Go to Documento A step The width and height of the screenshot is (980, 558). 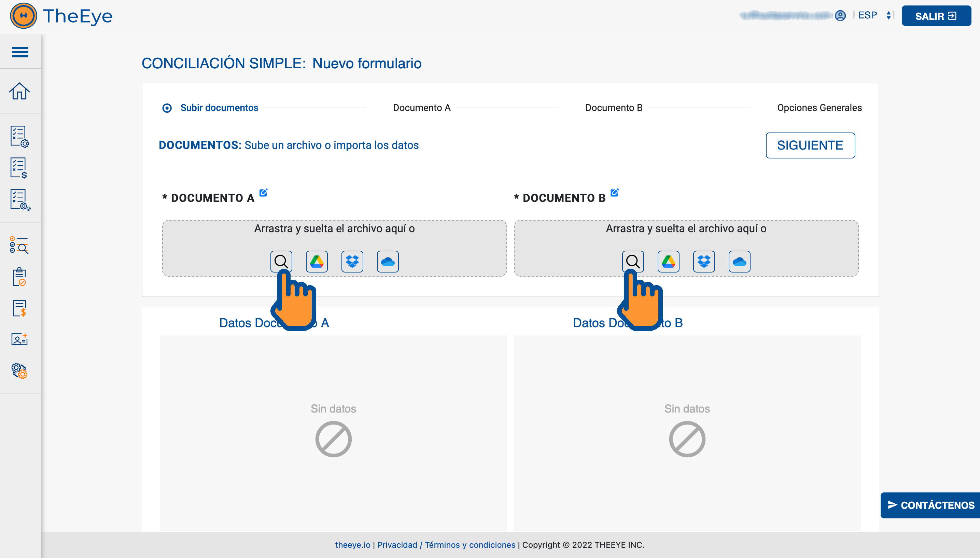click(x=421, y=108)
